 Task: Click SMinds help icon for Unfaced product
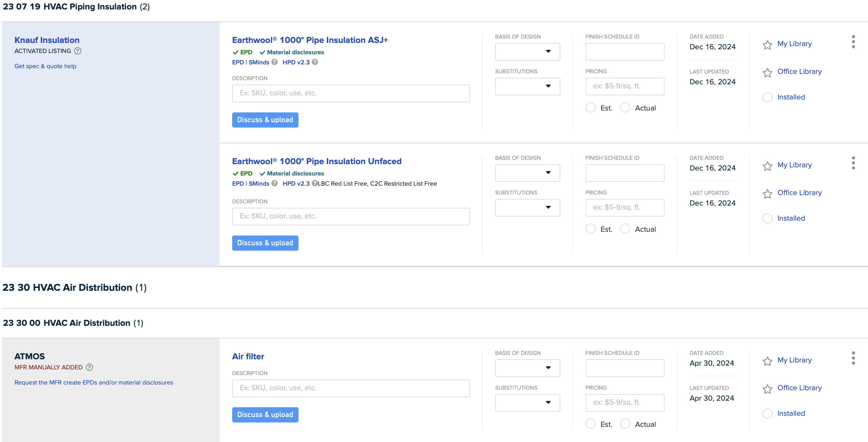pyautogui.click(x=274, y=183)
